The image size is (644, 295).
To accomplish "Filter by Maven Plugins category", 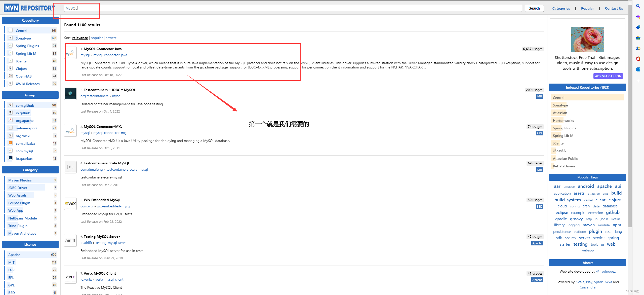I will [x=20, y=180].
